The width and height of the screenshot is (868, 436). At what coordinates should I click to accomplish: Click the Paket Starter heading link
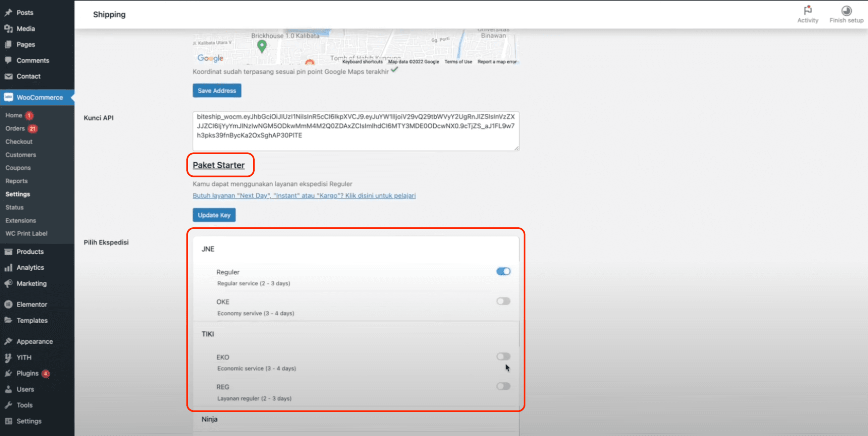coord(219,165)
